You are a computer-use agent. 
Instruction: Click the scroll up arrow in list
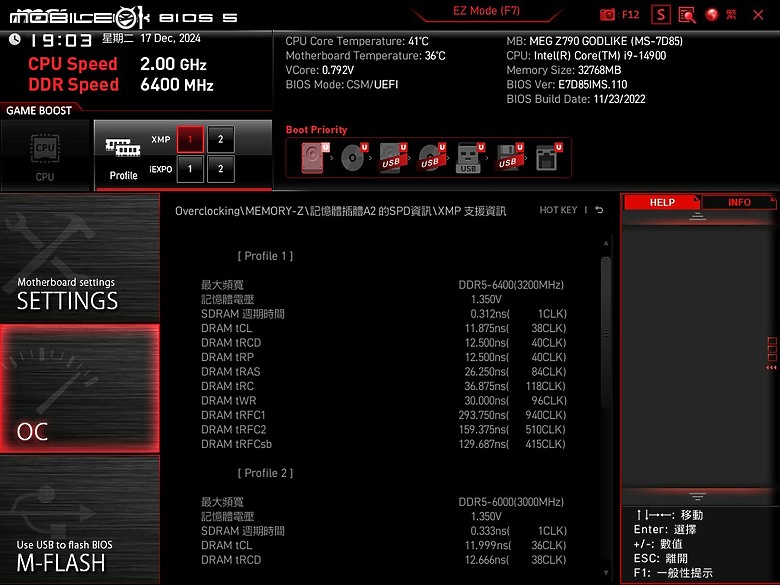point(606,243)
